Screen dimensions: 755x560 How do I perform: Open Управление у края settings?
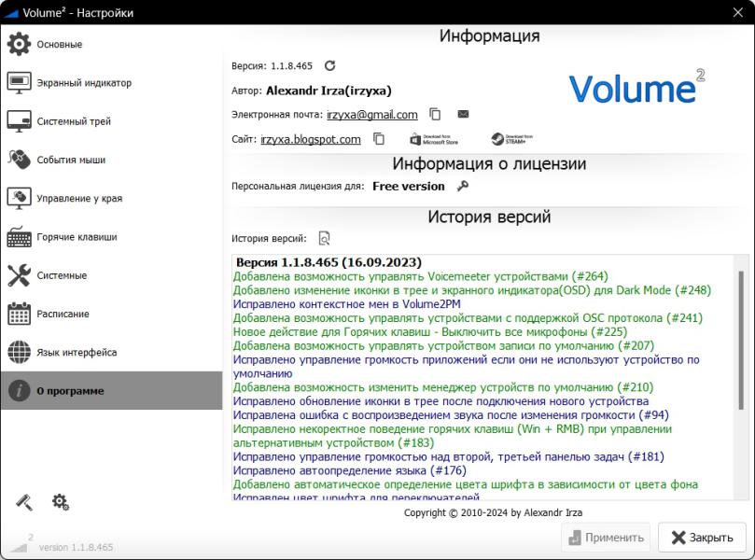(111, 199)
